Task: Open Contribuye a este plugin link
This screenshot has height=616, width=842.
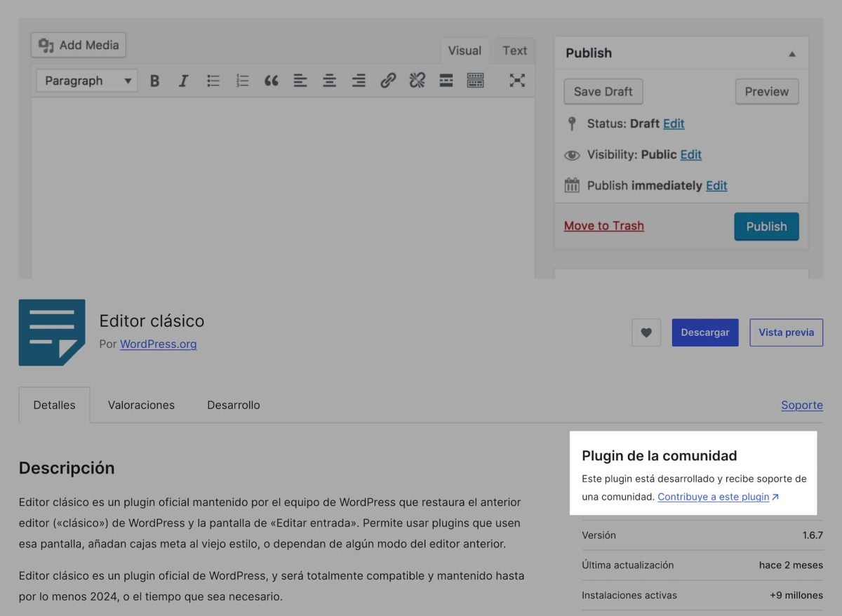Action: [718, 497]
